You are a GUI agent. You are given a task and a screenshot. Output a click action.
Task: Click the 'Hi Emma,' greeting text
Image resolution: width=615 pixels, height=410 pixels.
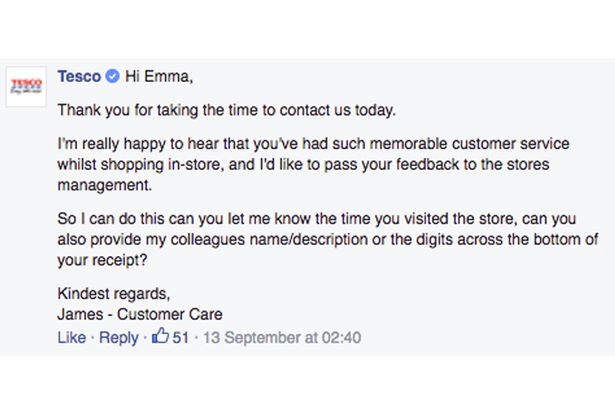(156, 77)
